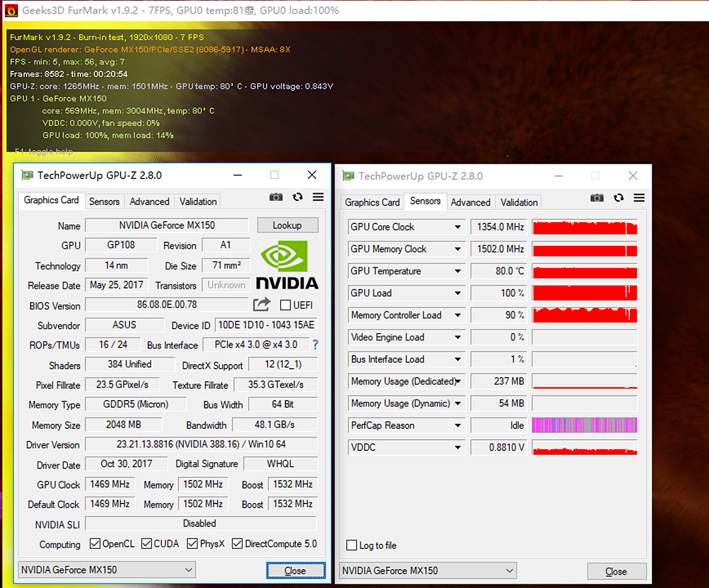This screenshot has width=709, height=588.
Task: Click the 1354.0 MHz core clock value
Action: click(498, 227)
